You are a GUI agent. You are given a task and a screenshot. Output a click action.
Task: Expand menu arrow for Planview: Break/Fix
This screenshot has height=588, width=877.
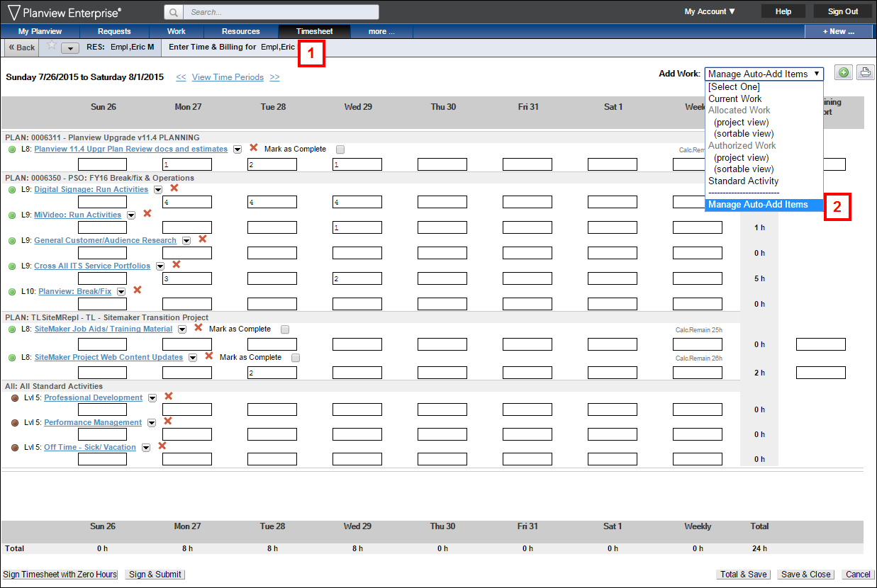click(121, 292)
